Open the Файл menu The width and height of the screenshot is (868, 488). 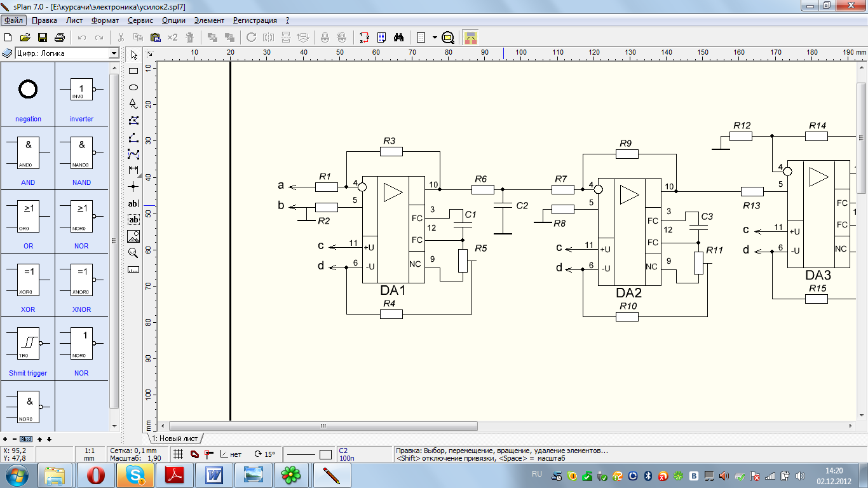[13, 20]
